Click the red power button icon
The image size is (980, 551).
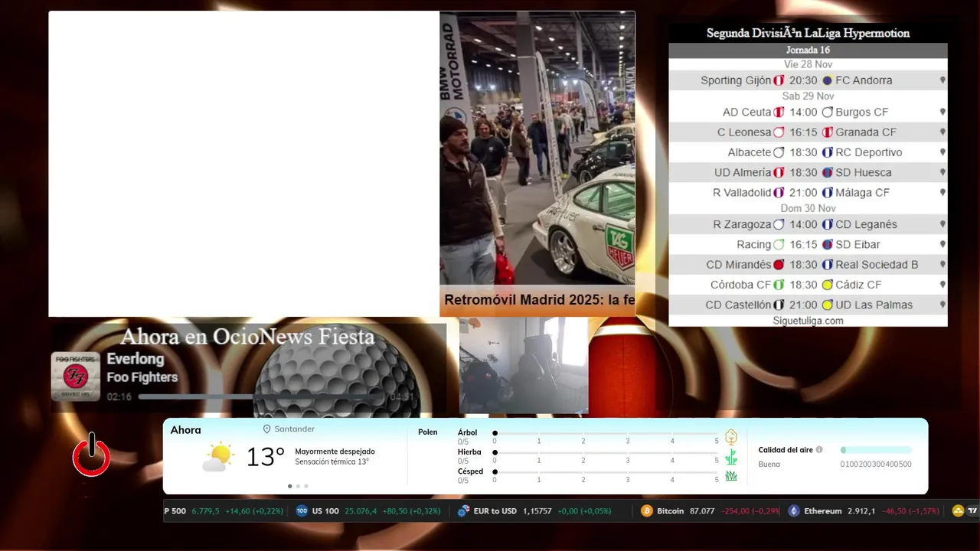[x=91, y=455]
